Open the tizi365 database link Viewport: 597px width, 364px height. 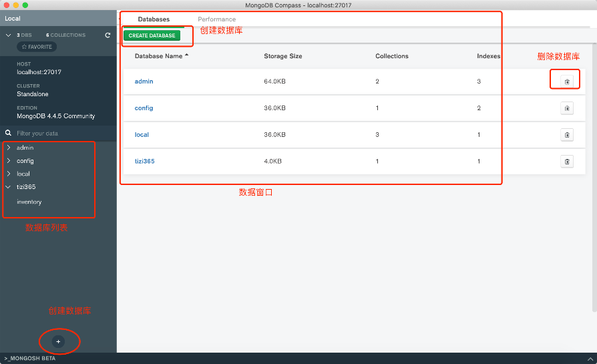145,161
